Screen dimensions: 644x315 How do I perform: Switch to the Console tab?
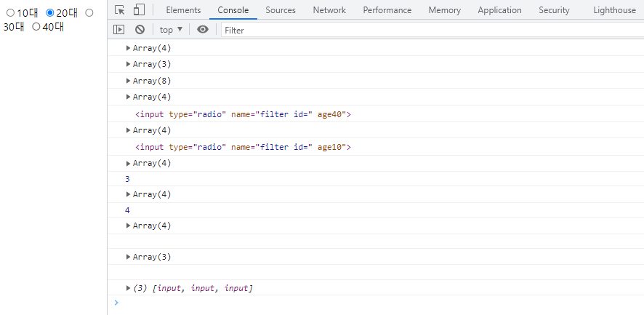(x=233, y=10)
